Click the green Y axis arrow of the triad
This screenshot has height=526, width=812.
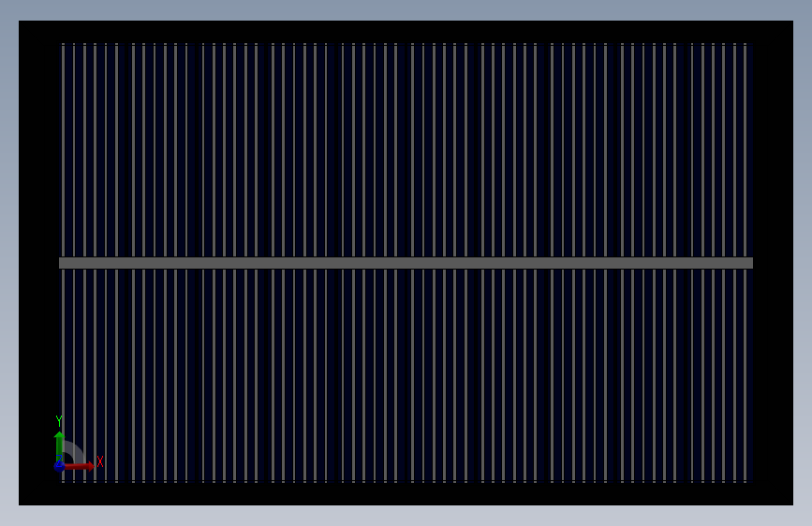(60, 446)
